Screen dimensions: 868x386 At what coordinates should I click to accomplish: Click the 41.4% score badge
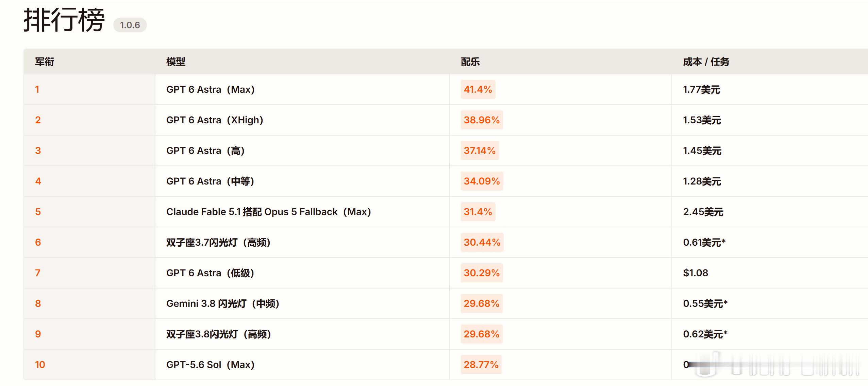pyautogui.click(x=478, y=89)
